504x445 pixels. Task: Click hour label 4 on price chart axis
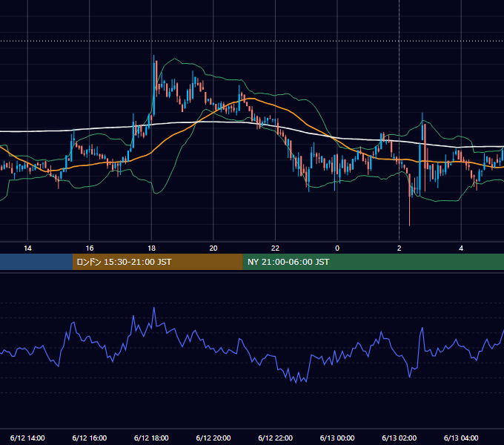point(461,248)
